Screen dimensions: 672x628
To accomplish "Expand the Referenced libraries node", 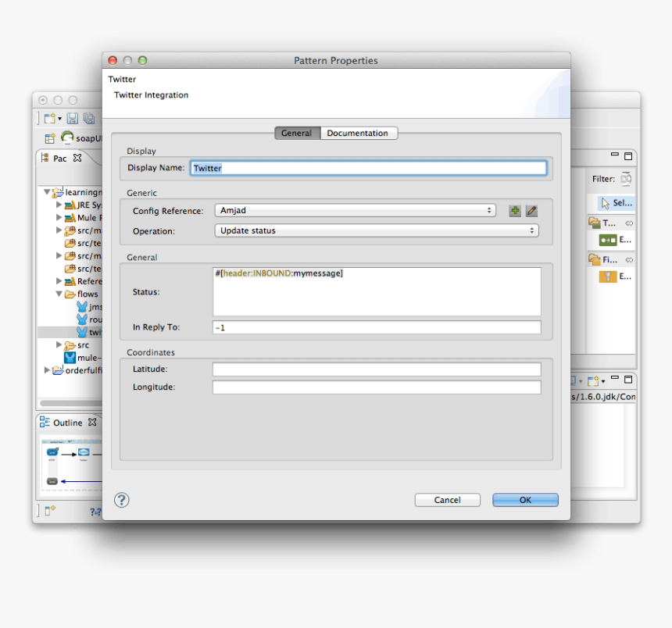I will coord(59,281).
